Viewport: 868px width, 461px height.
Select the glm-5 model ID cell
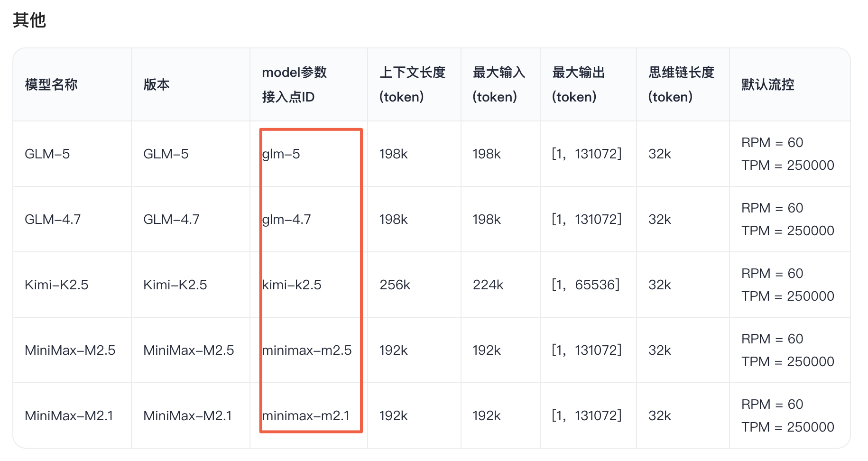coord(281,154)
